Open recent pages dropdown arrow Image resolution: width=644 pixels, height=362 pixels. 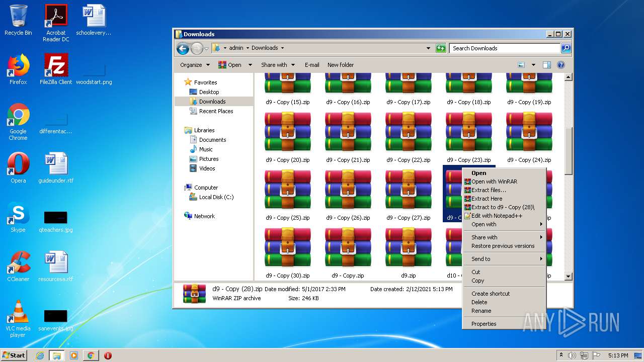coord(206,48)
